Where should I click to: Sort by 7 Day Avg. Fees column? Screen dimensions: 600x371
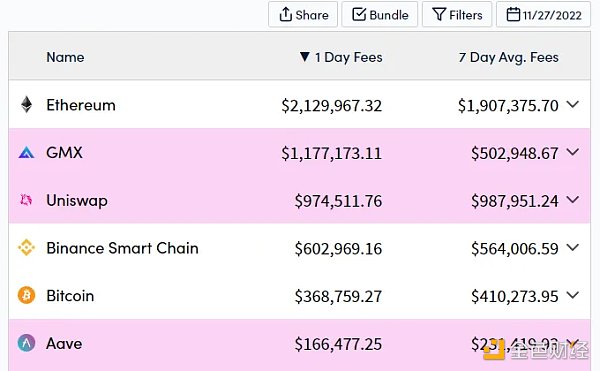click(x=509, y=57)
